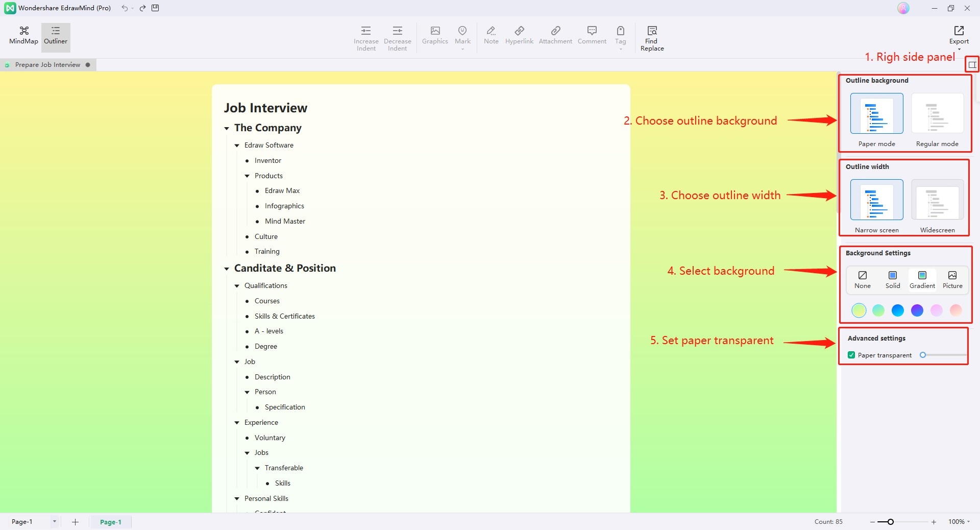Click the Job Interview title
The image size is (980, 530).
coord(265,108)
